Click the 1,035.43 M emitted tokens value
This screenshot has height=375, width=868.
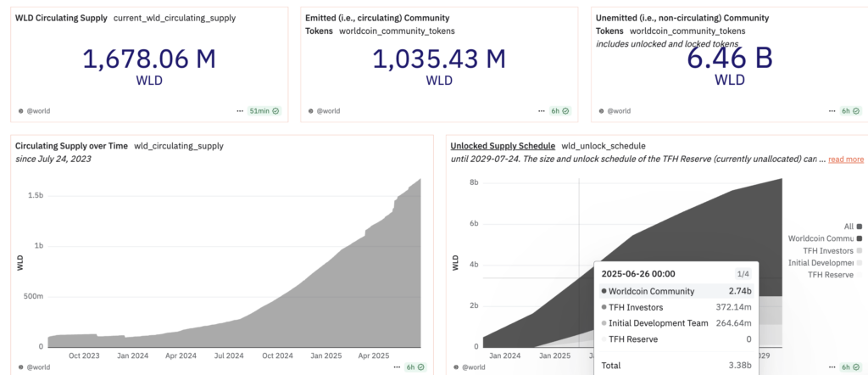point(439,59)
